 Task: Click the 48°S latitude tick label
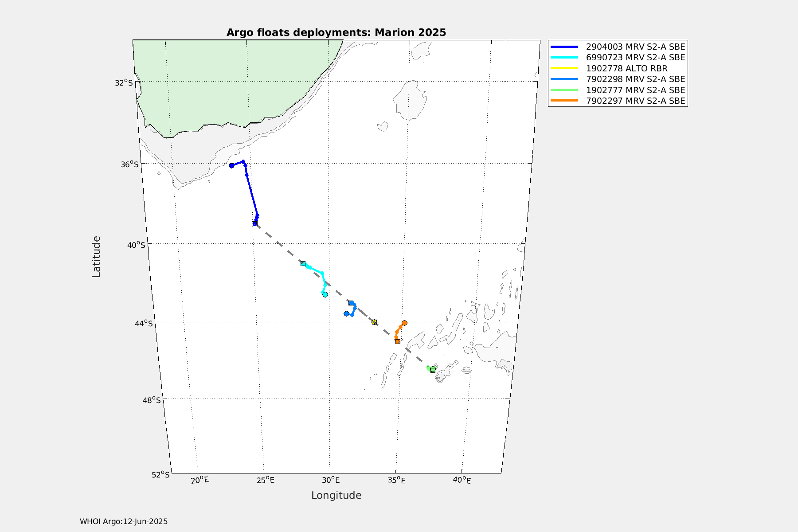click(x=152, y=400)
